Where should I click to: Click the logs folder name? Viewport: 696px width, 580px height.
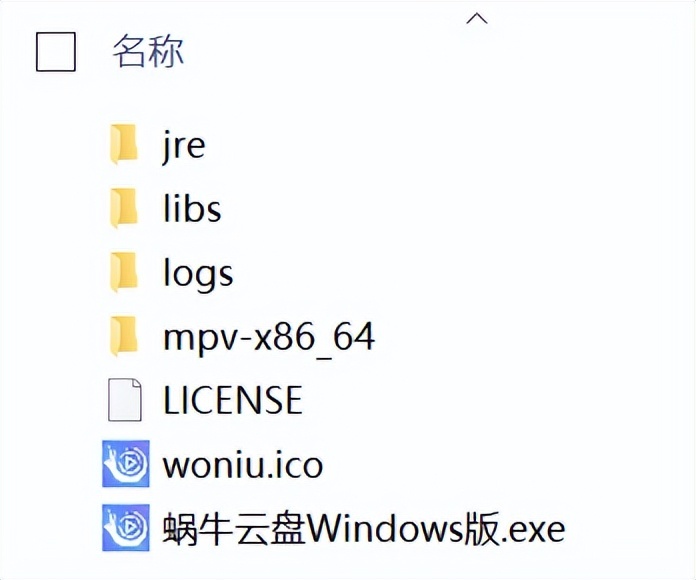[198, 273]
